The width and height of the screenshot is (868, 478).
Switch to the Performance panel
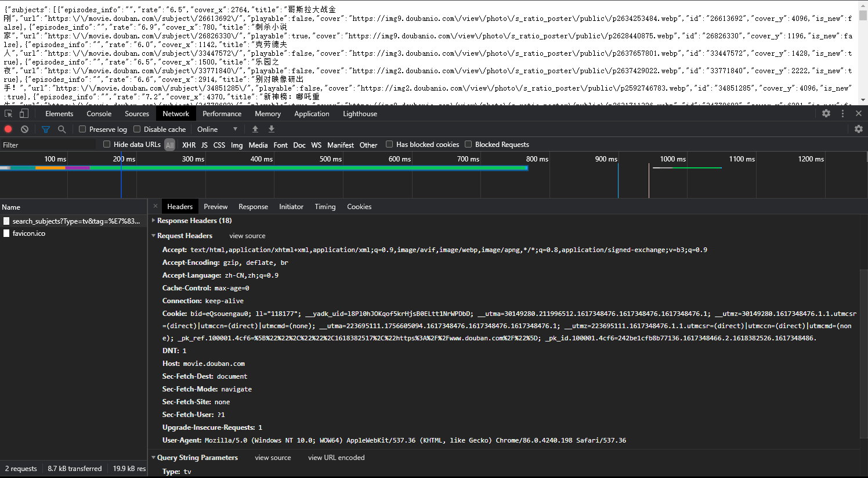[x=222, y=114]
